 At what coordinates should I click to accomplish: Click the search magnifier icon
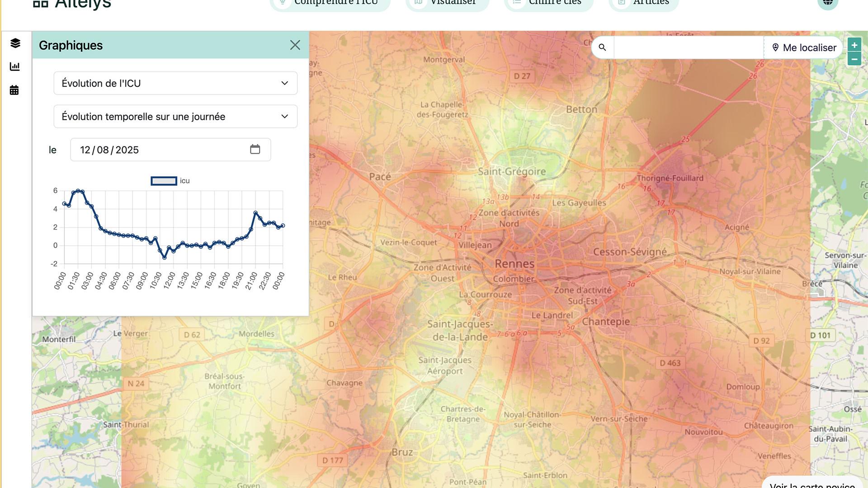[x=602, y=47]
